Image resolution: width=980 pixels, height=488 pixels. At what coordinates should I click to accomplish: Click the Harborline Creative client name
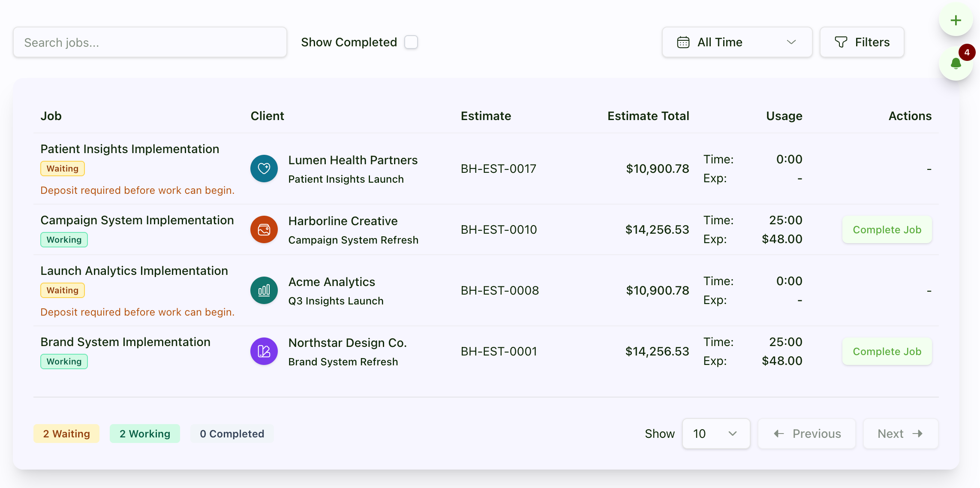tap(343, 221)
